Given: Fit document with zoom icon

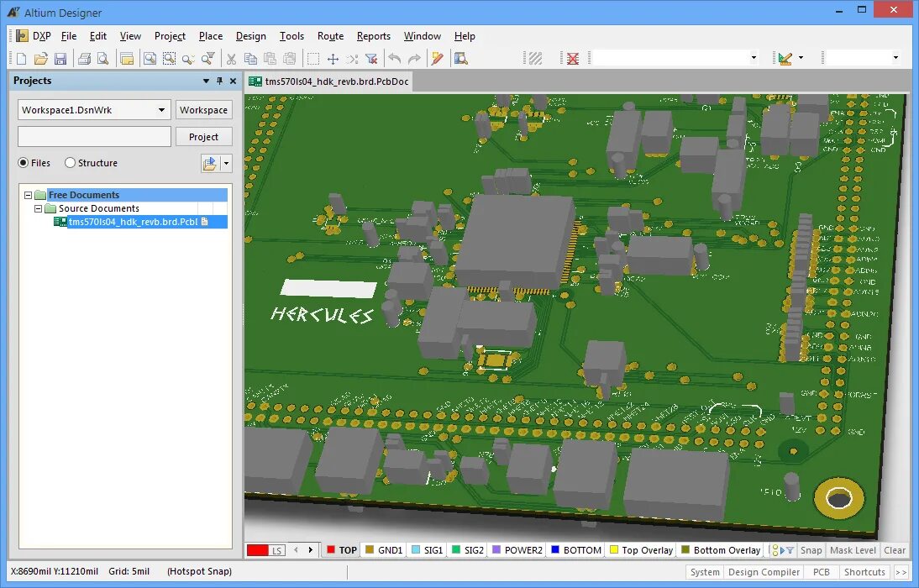Looking at the screenshot, I should point(150,59).
